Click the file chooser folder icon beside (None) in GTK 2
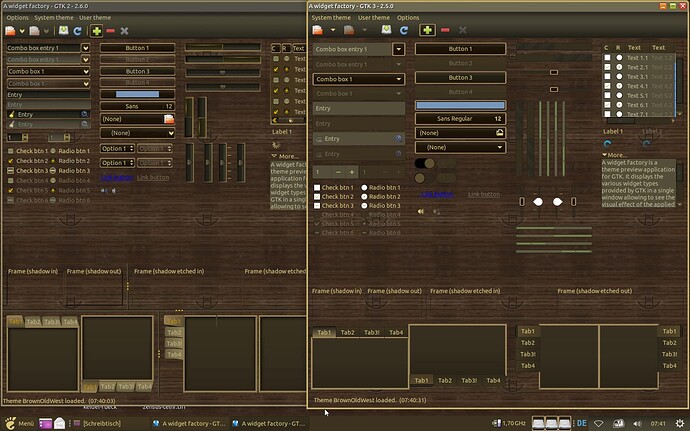This screenshot has height=431, width=690. point(169,119)
